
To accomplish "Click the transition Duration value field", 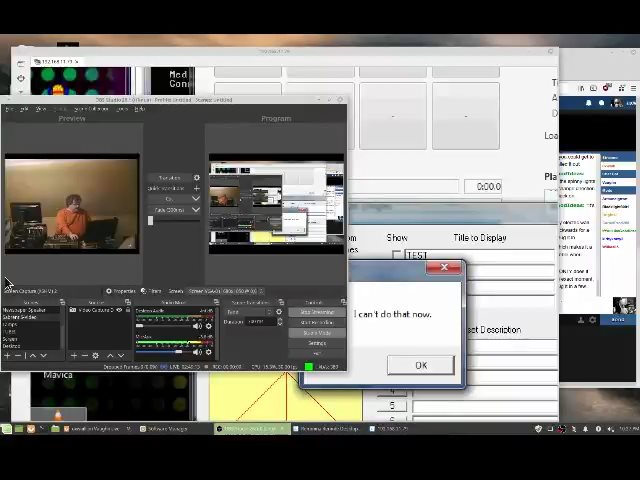I will click(260, 322).
